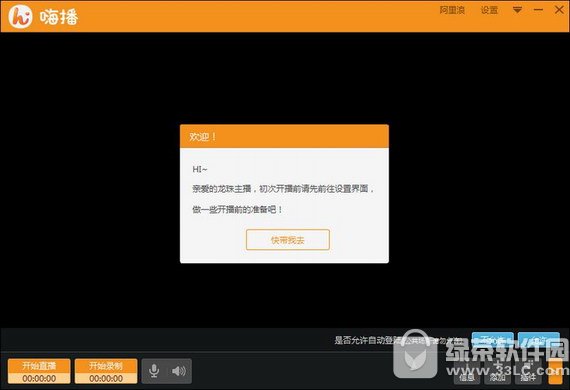Click the 是否允许自动登陆 prompt text
The height and width of the screenshot is (390, 570).
pyautogui.click(x=367, y=341)
